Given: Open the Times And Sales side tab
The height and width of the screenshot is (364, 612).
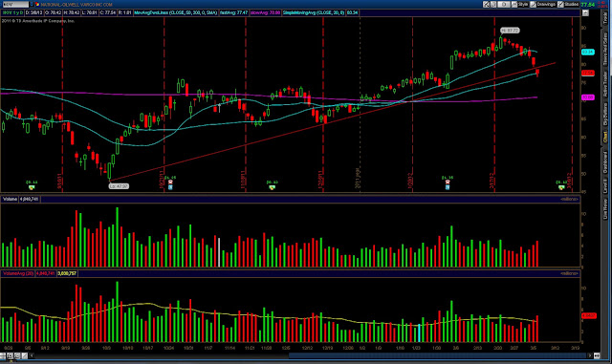Looking at the screenshot, I should (605, 49).
